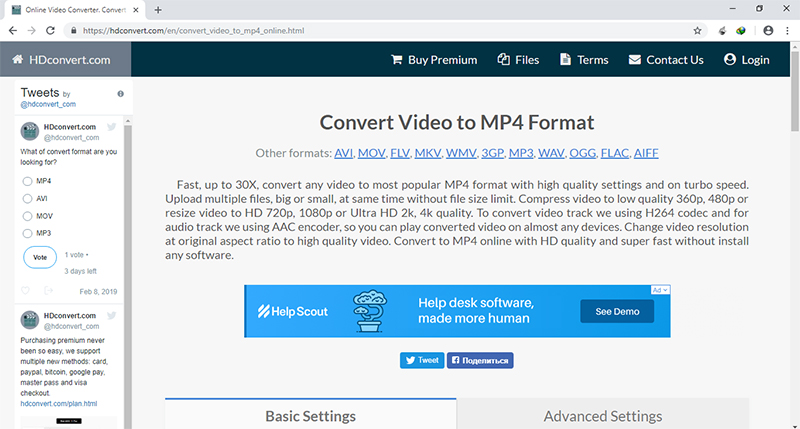Switch to the Basic Settings tab
800x429 pixels.
[310, 415]
